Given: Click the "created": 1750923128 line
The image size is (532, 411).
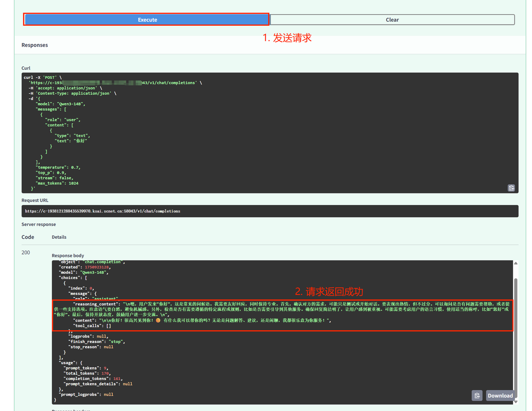Looking at the screenshot, I should click(85, 267).
